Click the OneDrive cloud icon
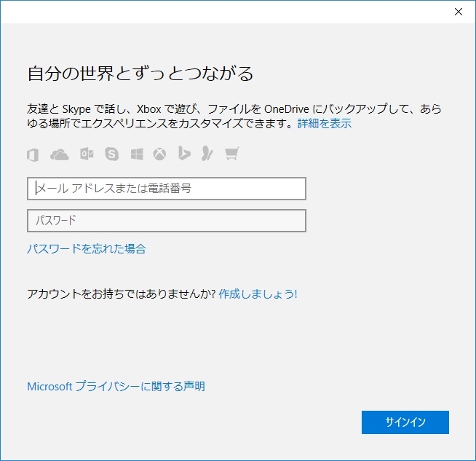 click(60, 154)
